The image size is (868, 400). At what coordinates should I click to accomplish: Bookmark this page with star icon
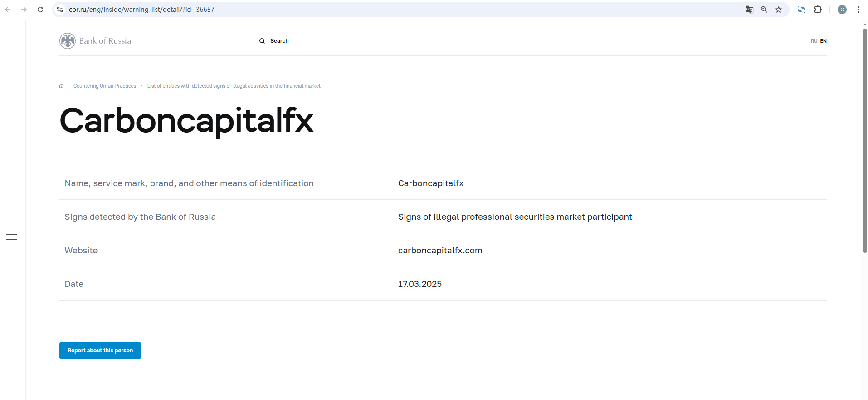779,10
